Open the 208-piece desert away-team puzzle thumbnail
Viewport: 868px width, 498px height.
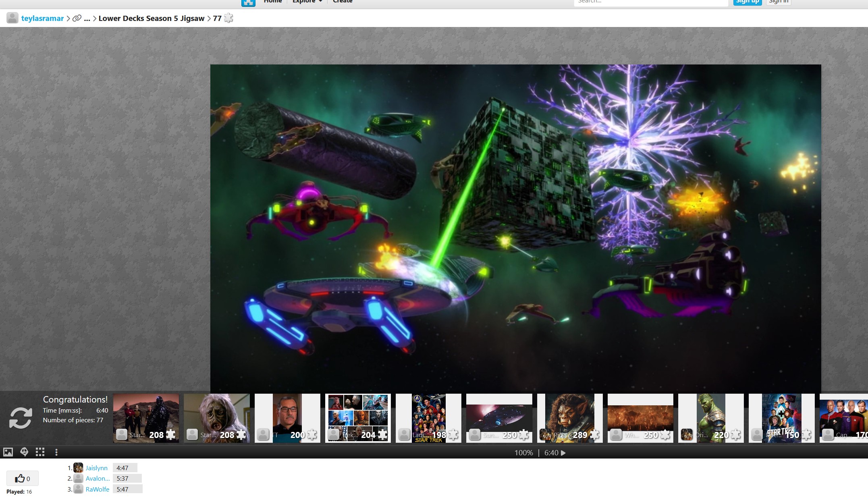pyautogui.click(x=146, y=418)
